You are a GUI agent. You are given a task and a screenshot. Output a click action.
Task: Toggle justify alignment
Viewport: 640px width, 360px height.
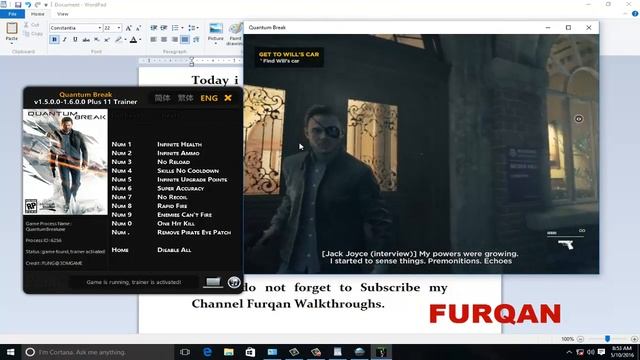point(185,40)
